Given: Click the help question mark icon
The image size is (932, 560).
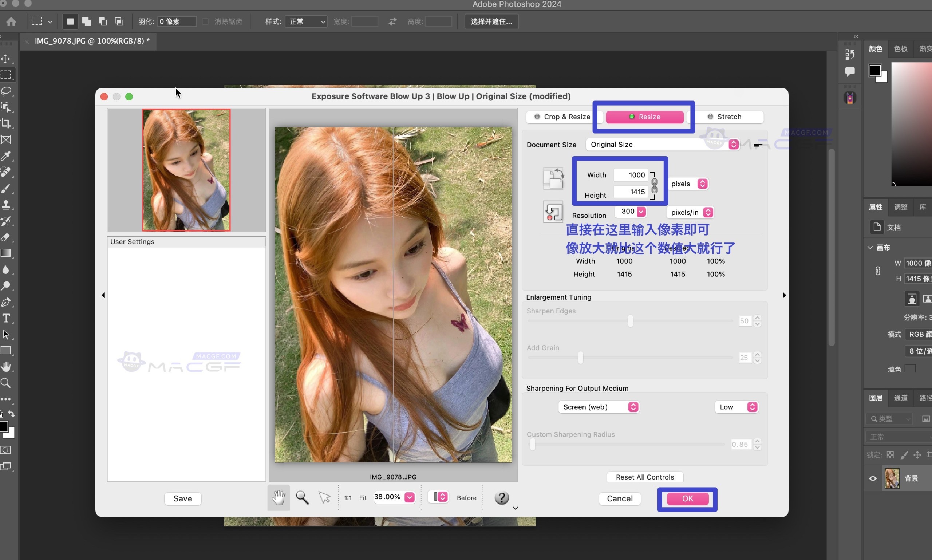Looking at the screenshot, I should (501, 498).
